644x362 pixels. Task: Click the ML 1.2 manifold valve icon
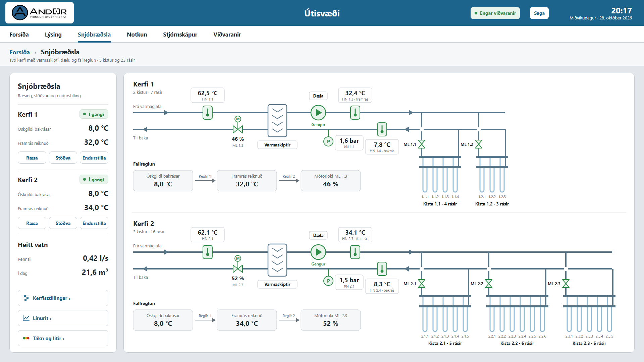tap(479, 144)
